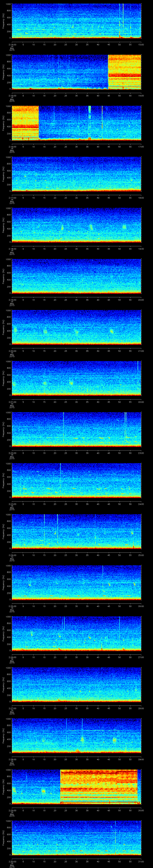
Task: Click the 2:14:00 start time label
Action: [x=12, y=44]
